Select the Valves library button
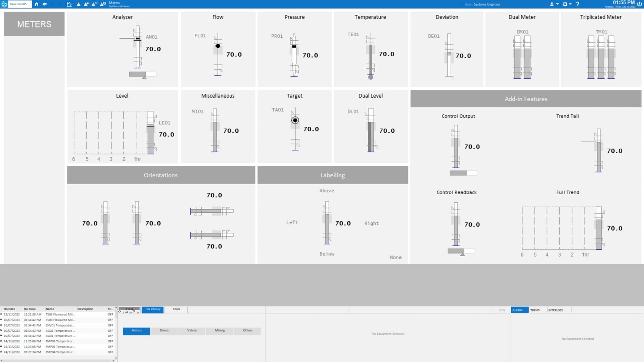 coord(192,331)
